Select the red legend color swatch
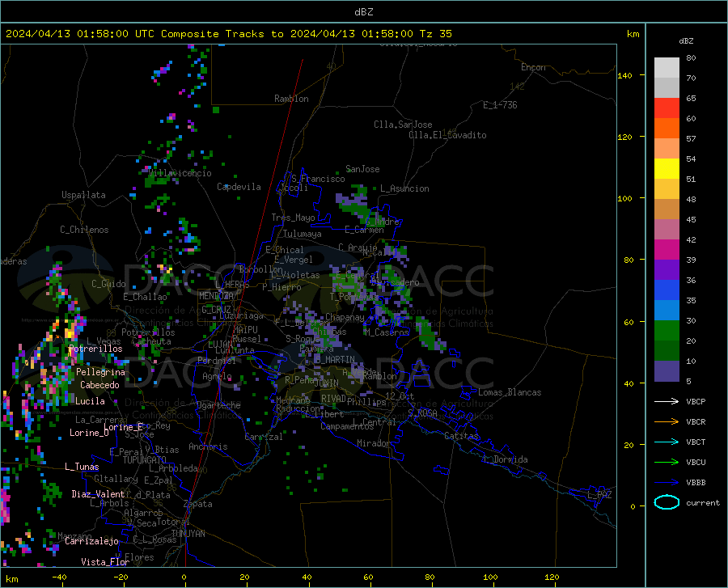 [x=667, y=108]
